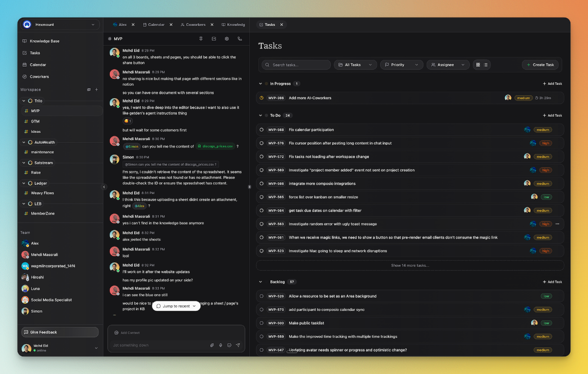Click the medium priority badge on MVP-366
The height and width of the screenshot is (374, 588).
tap(523, 98)
